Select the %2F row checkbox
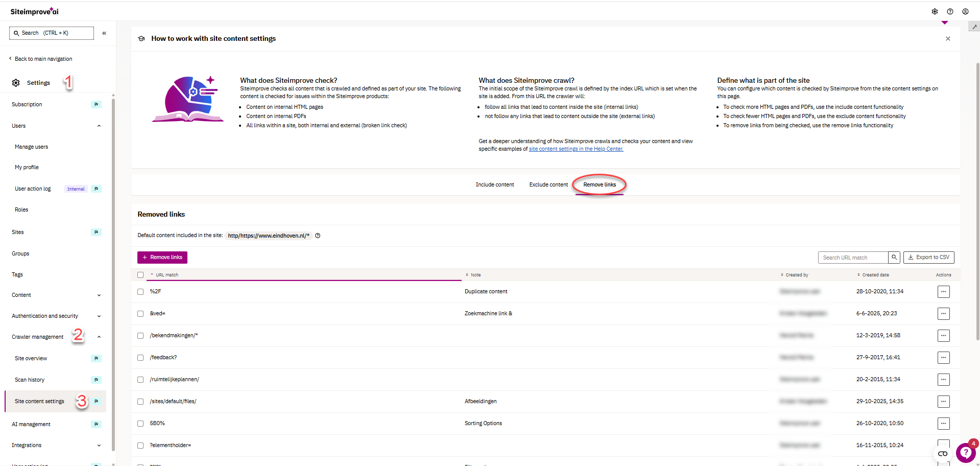The width and height of the screenshot is (980, 466). pyautogui.click(x=140, y=292)
